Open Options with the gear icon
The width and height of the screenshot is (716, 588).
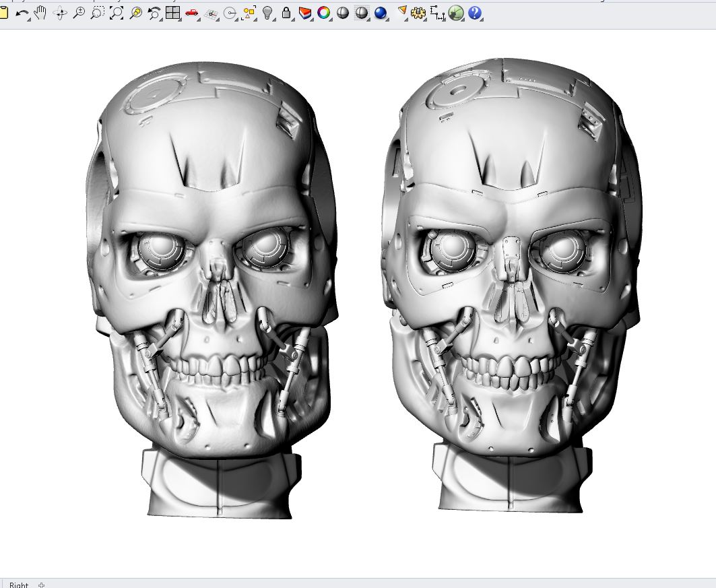(x=418, y=13)
